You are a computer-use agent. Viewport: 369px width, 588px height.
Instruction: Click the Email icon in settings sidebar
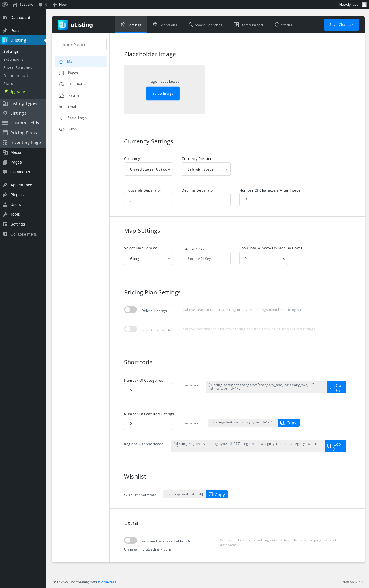(x=61, y=107)
